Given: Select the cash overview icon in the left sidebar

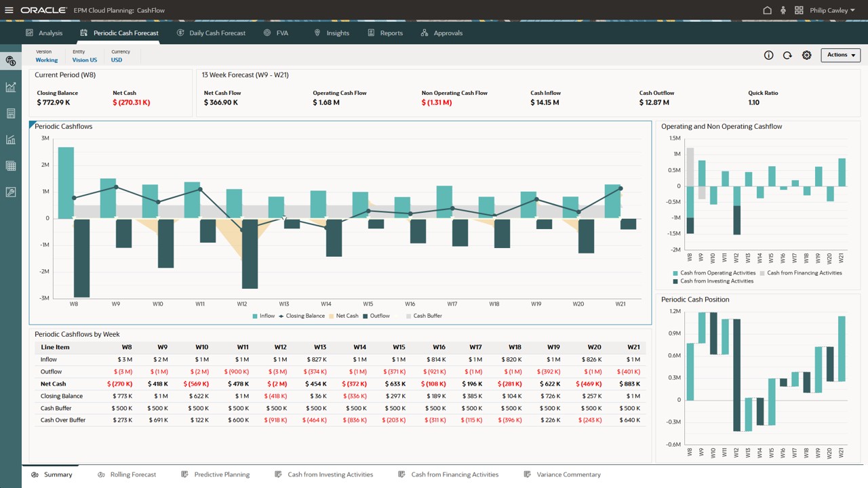Looking at the screenshot, I should (10, 61).
